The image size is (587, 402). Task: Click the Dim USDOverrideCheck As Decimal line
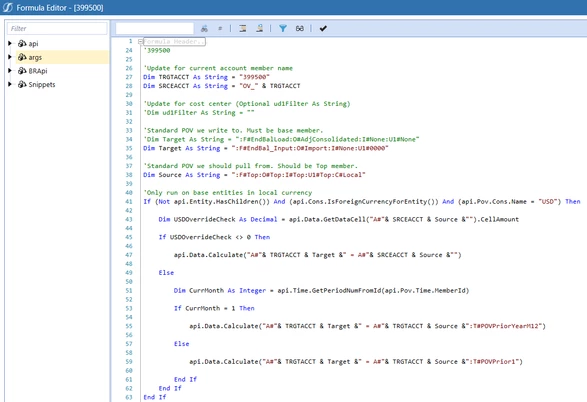point(339,219)
